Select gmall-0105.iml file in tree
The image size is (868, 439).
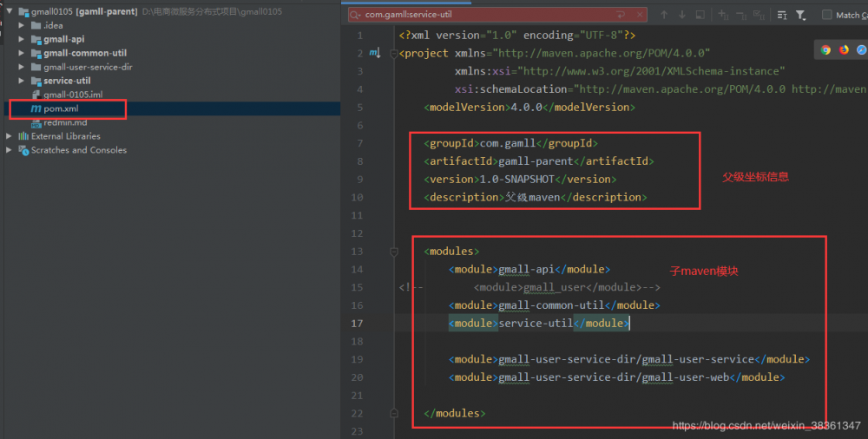point(73,95)
